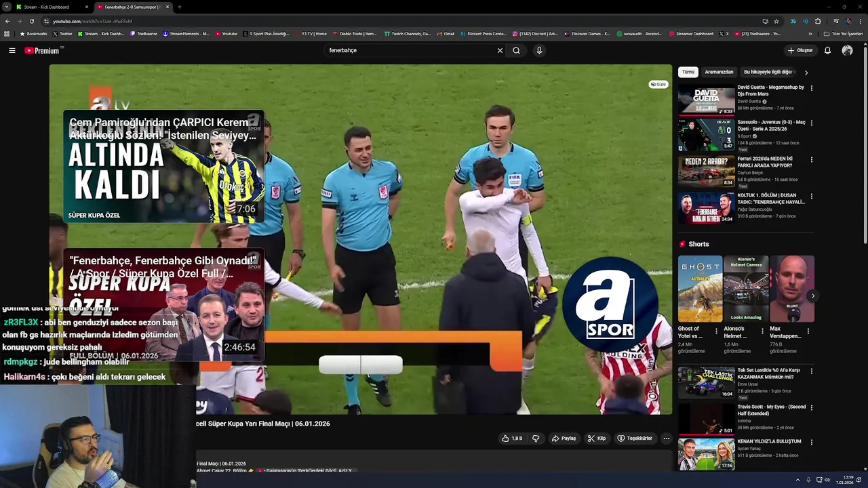The width and height of the screenshot is (868, 488).
Task: Bookmark this page with the star icon
Action: coord(776,21)
